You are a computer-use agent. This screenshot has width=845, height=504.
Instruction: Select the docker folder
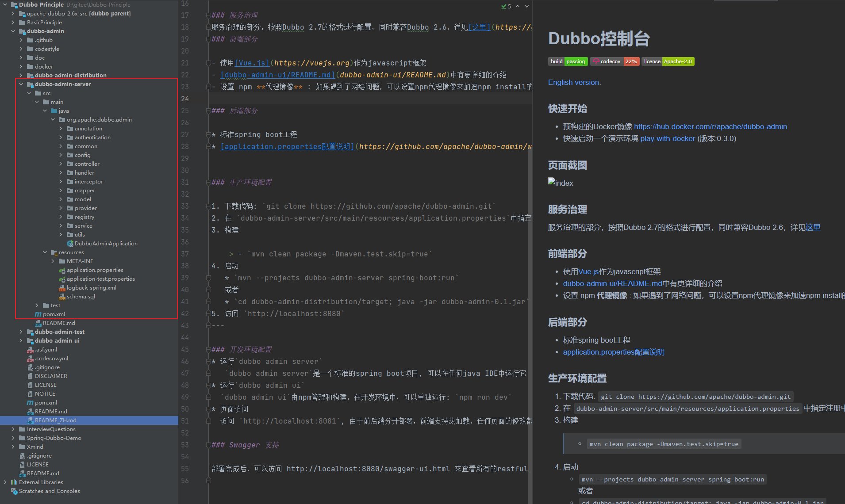pos(44,67)
